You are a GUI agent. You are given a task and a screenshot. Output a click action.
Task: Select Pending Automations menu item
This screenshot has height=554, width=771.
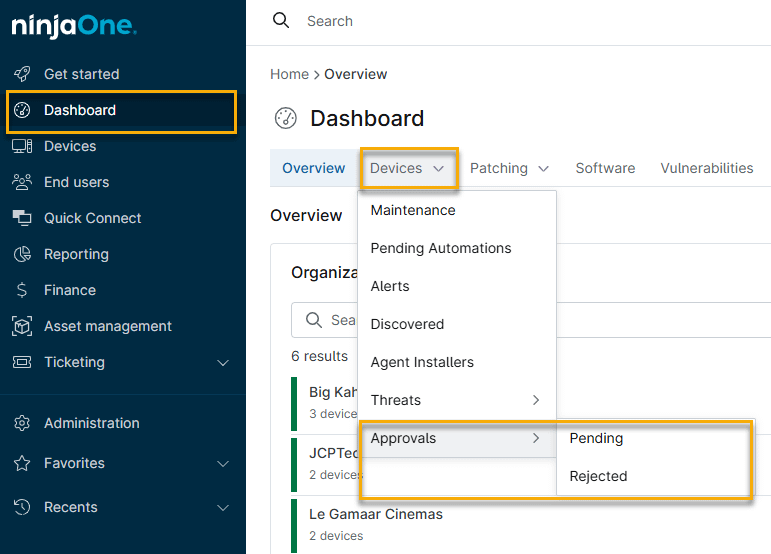coord(440,248)
